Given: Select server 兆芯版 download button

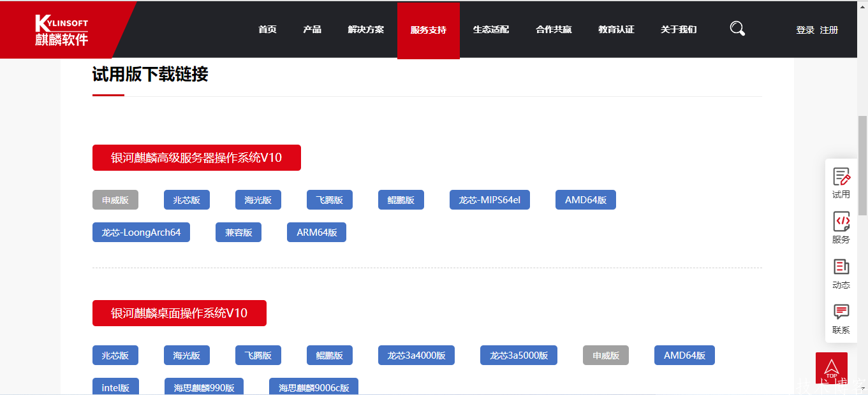Looking at the screenshot, I should [187, 200].
